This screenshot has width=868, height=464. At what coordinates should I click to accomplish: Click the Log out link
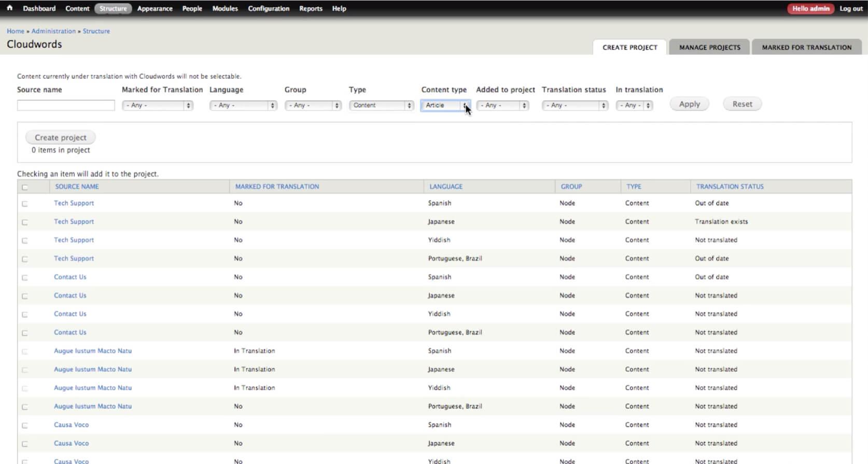tap(851, 8)
